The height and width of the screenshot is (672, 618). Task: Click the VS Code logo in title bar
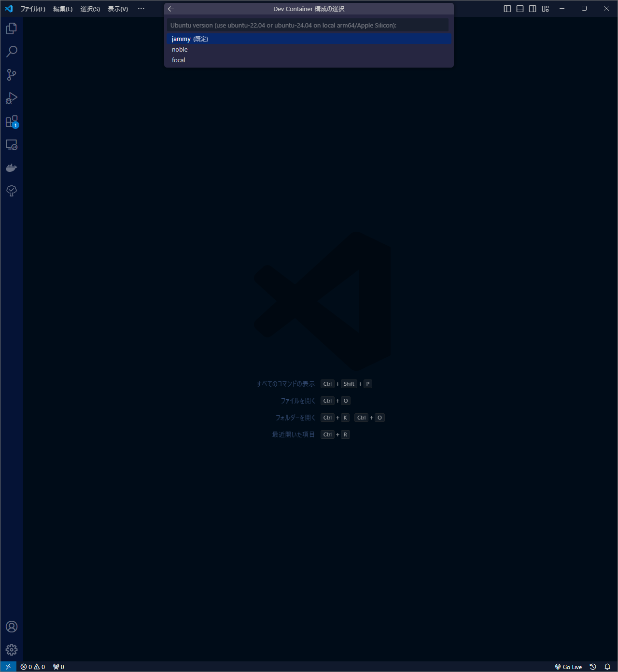coord(9,9)
